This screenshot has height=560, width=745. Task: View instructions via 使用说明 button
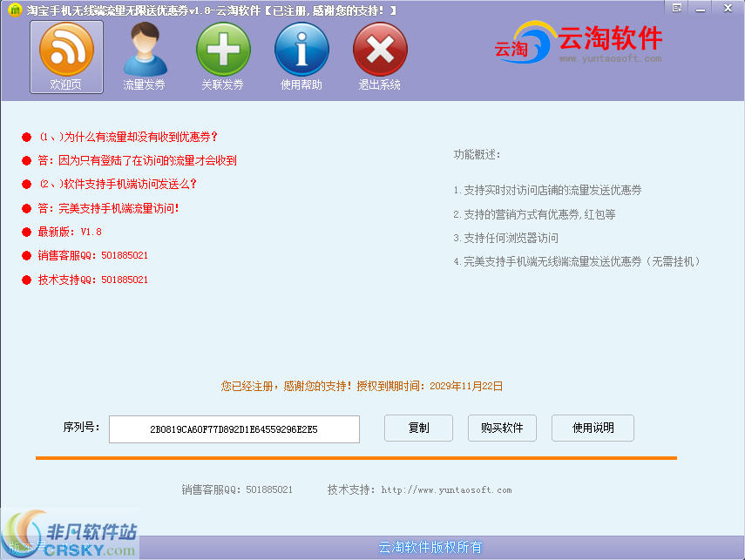click(x=593, y=428)
